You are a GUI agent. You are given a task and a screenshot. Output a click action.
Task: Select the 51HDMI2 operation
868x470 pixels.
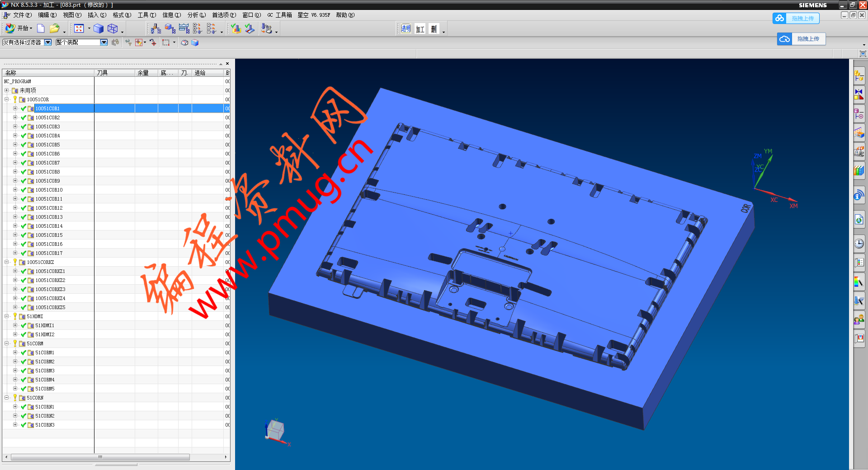(45, 334)
